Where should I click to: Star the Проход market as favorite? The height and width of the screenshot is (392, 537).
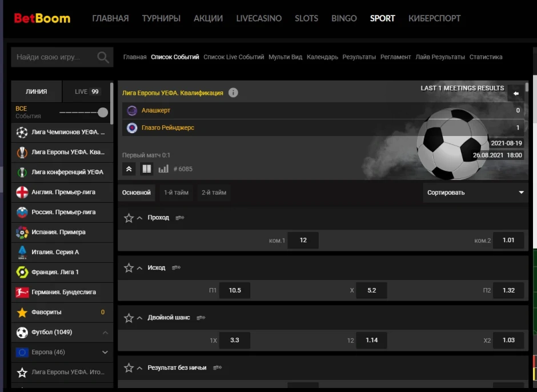(x=129, y=218)
